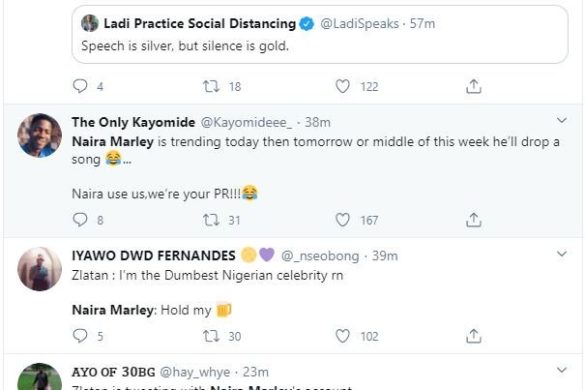Open @Kayomideee_ profile handle

coord(247,122)
